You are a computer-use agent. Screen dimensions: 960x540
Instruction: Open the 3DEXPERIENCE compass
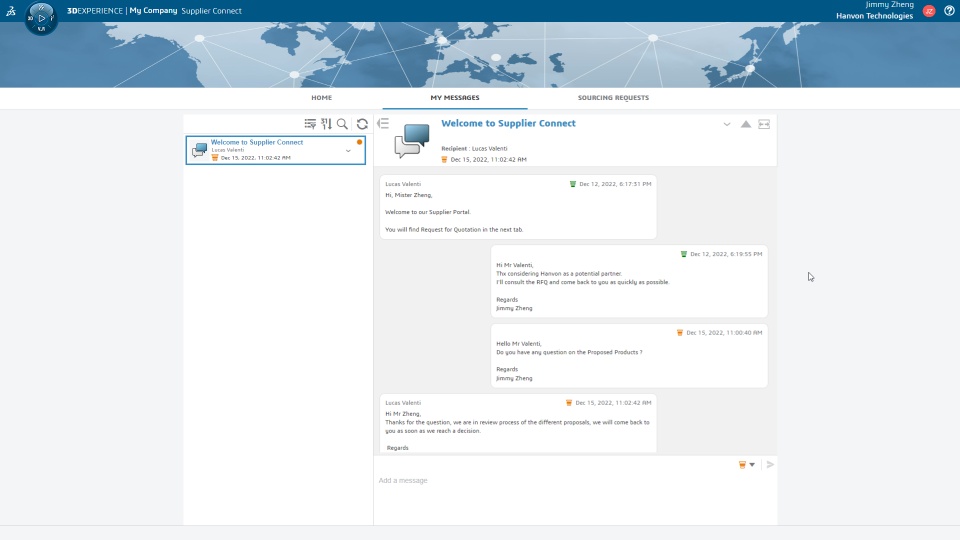click(x=41, y=18)
